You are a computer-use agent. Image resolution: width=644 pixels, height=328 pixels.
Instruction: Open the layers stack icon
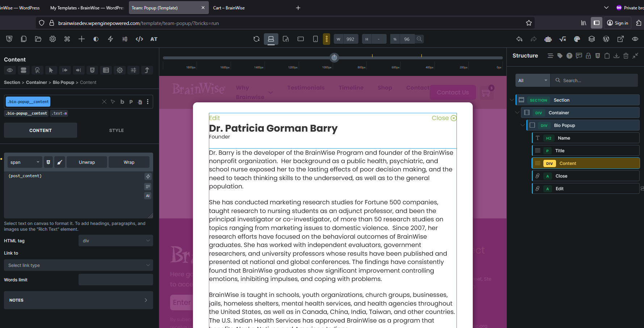[592, 39]
